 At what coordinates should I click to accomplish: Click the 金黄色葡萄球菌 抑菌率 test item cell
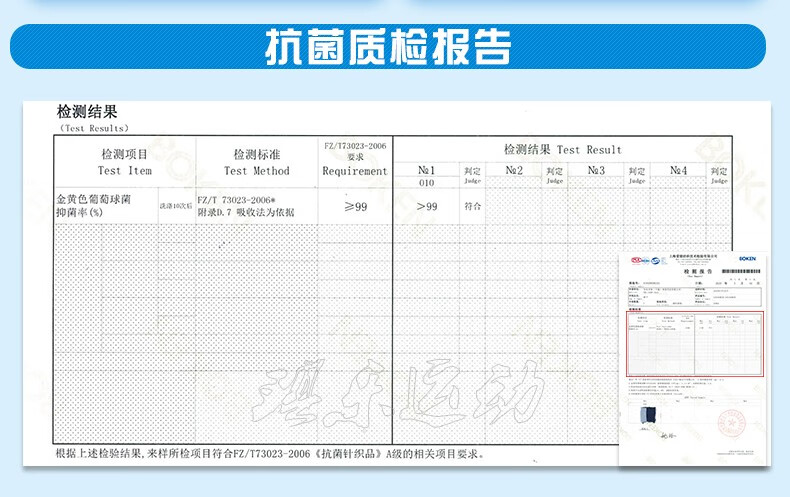coord(105,205)
